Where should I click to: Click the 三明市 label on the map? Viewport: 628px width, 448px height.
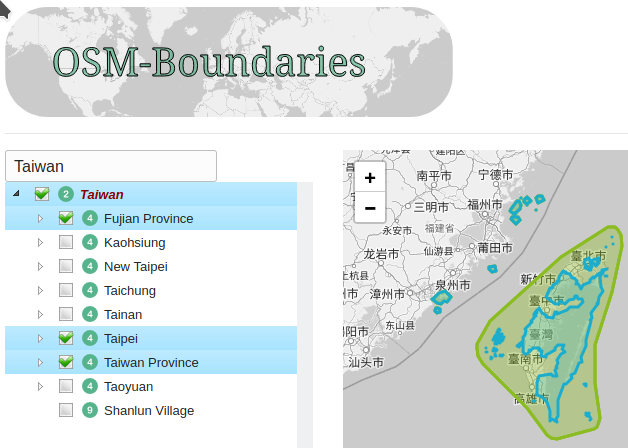point(431,207)
